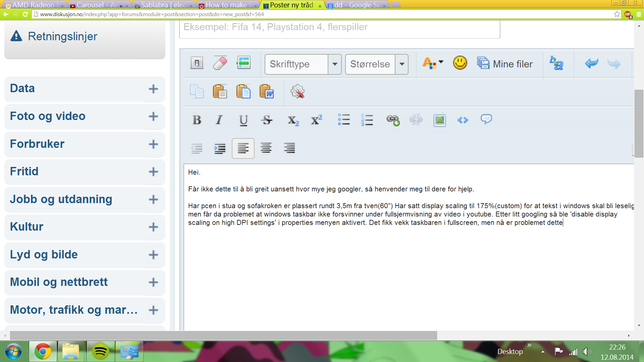Image resolution: width=644 pixels, height=362 pixels.
Task: Click the Mine filer button
Action: [x=505, y=64]
